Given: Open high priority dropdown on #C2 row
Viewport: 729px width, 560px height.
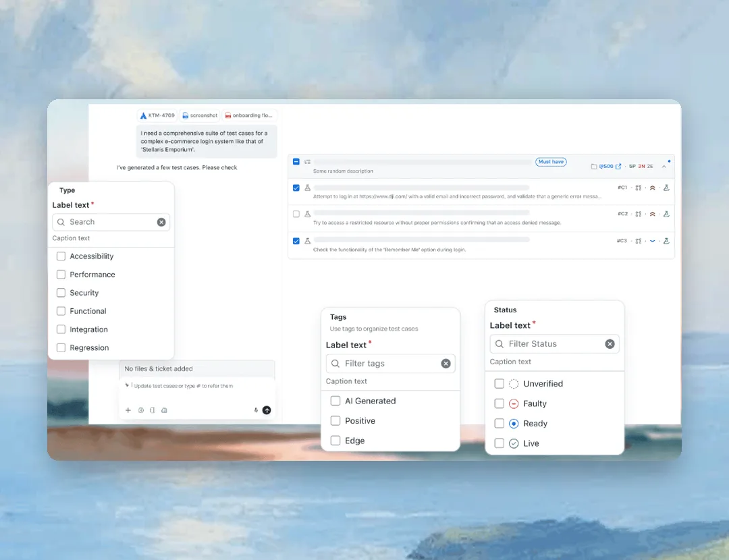Looking at the screenshot, I should (x=652, y=215).
